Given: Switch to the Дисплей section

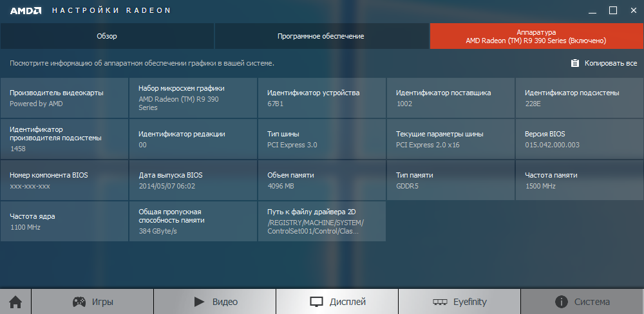Looking at the screenshot, I should (x=337, y=302).
